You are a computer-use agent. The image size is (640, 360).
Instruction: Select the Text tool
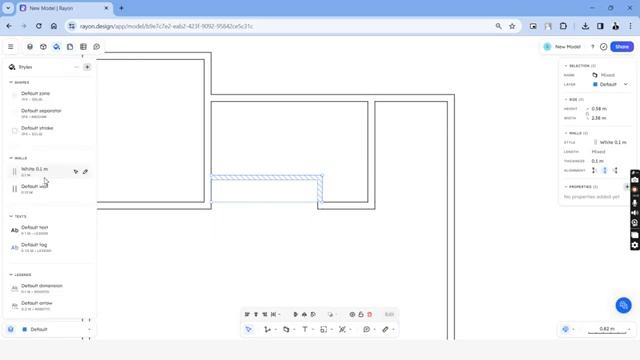[x=305, y=329]
